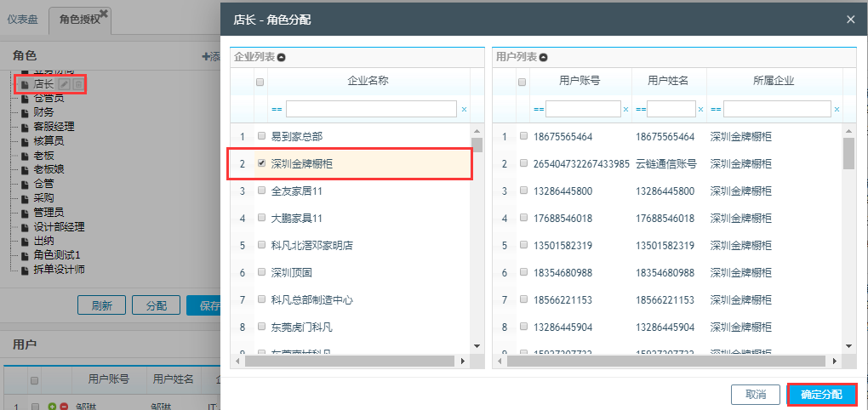Collapse the 企业列表 panel
This screenshot has width=868, height=410.
281,57
